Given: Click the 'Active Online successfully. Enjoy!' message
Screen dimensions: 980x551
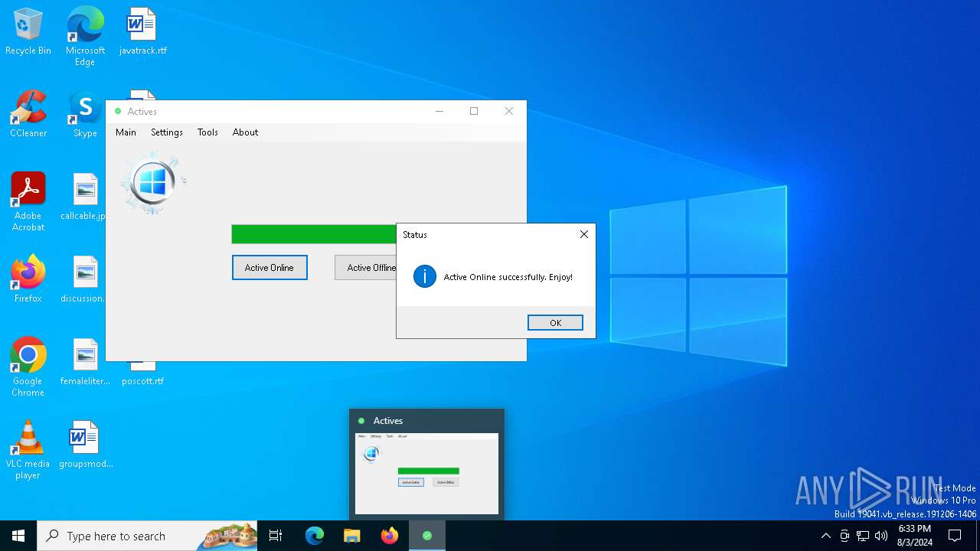Looking at the screenshot, I should point(508,277).
